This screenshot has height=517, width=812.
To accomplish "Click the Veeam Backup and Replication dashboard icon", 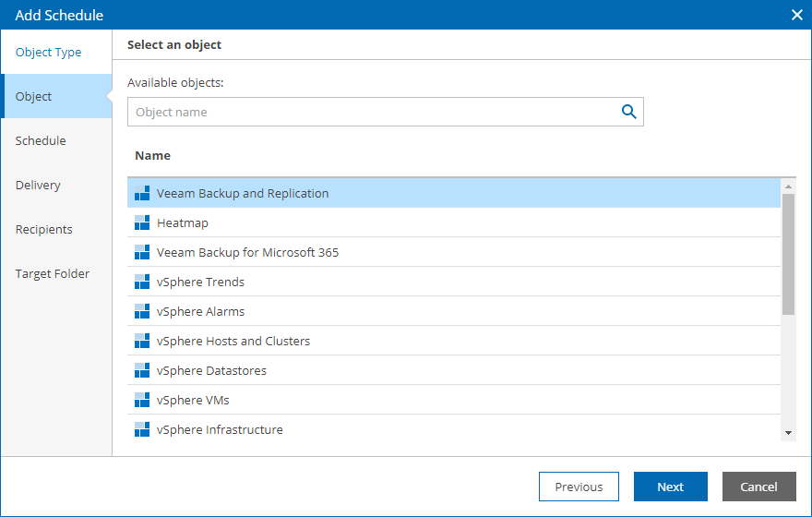I will click(142, 193).
